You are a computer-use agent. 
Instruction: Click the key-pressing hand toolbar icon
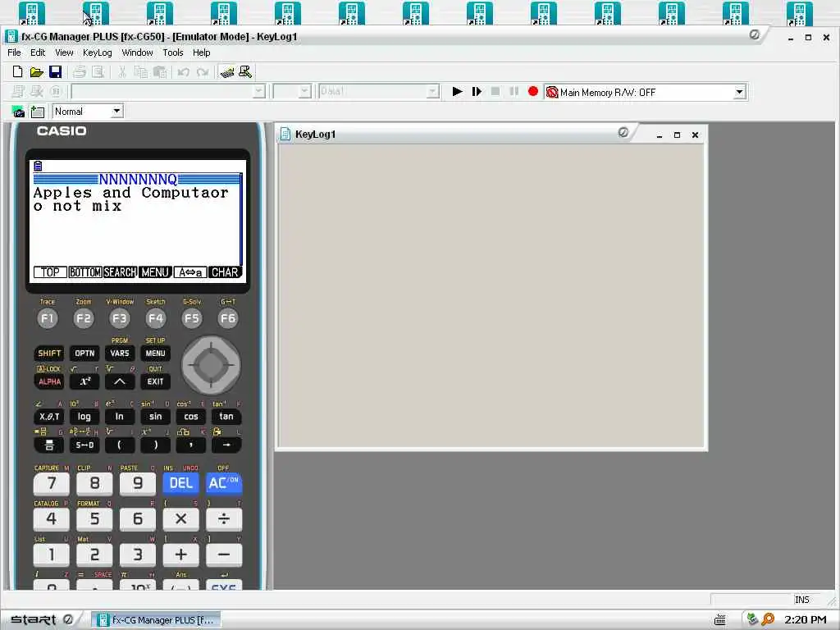point(227,72)
